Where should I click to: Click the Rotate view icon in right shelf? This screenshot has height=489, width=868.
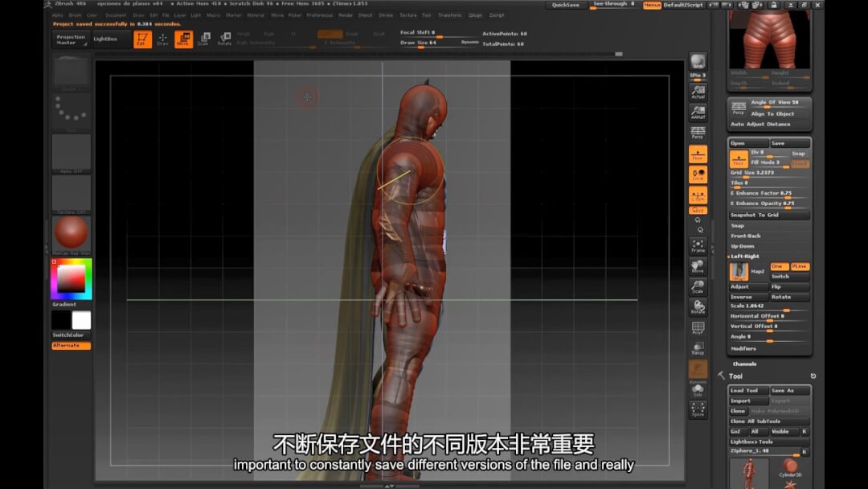(698, 307)
